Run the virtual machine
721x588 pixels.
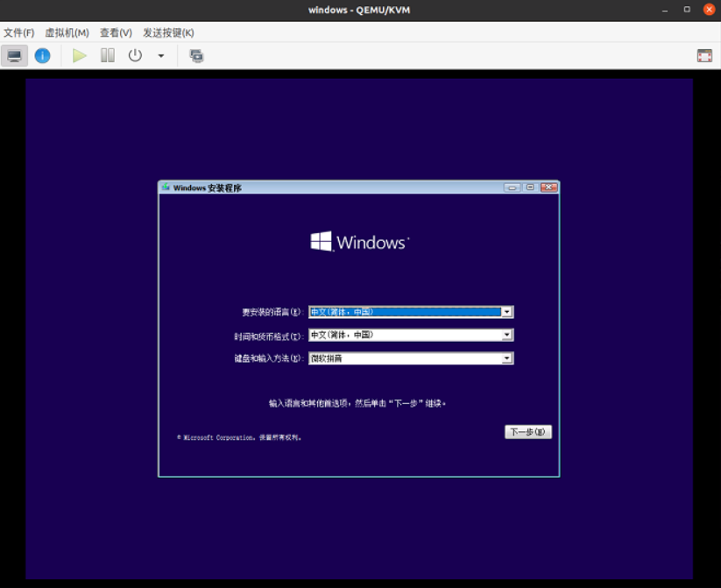click(80, 55)
